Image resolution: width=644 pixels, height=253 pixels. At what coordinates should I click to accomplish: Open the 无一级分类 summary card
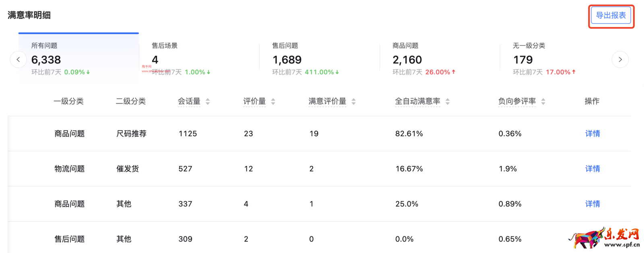coord(555,58)
